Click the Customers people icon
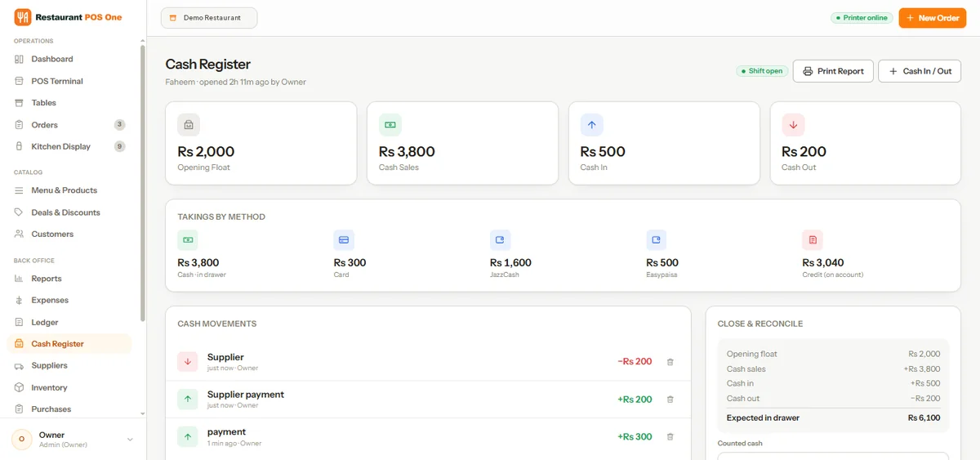The width and height of the screenshot is (980, 460). tap(20, 234)
